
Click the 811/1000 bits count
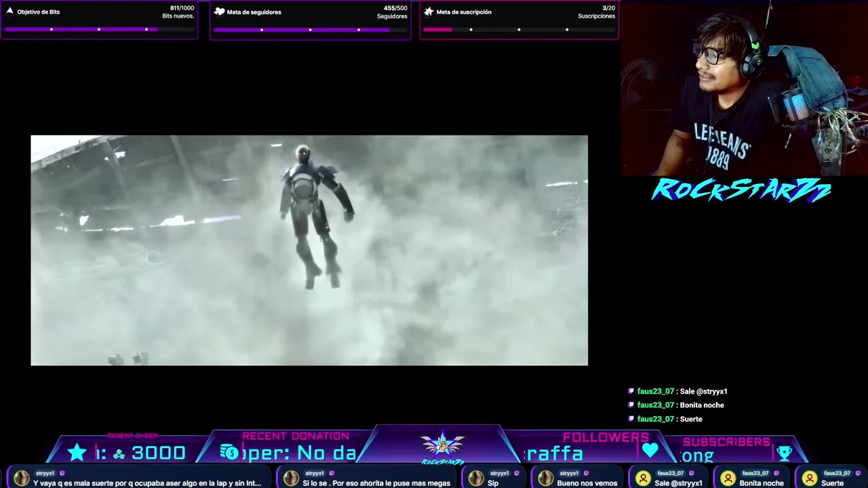[x=182, y=8]
